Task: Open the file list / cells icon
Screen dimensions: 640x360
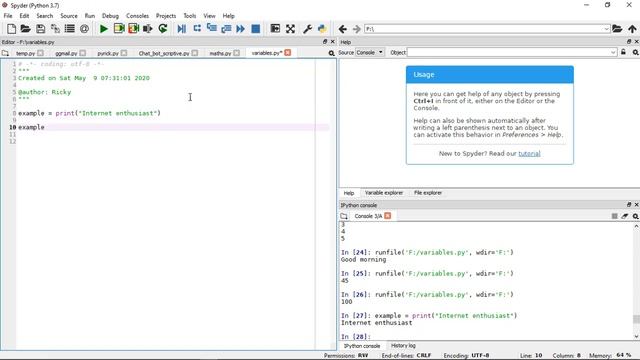Action: [x=70, y=29]
